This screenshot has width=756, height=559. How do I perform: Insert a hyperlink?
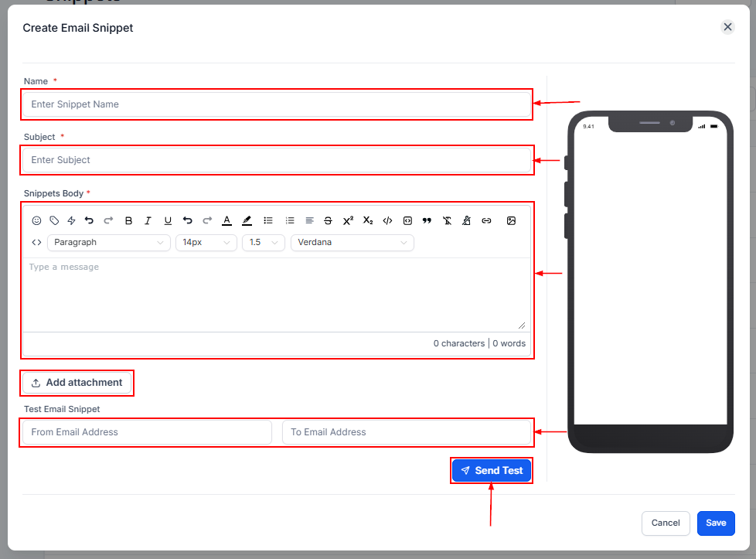(x=486, y=220)
